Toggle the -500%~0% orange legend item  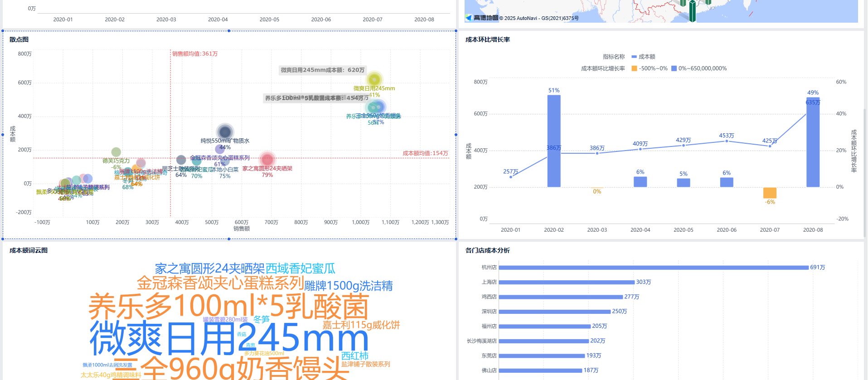[650, 68]
